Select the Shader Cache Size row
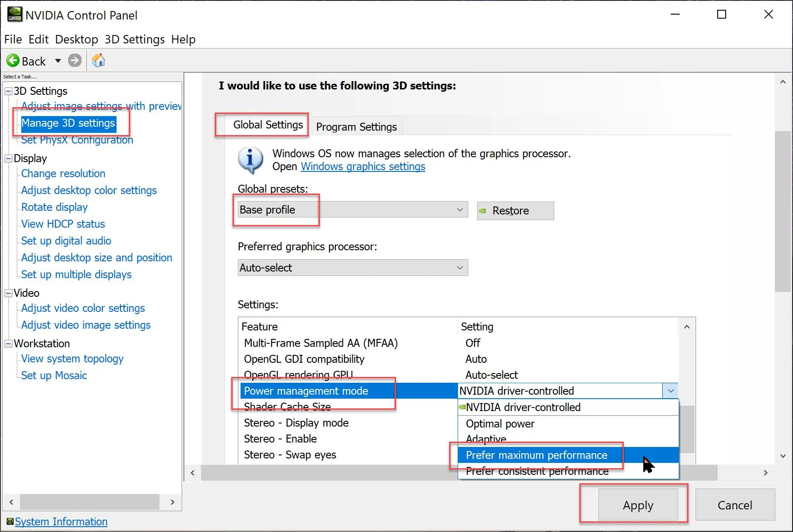Viewport: 793px width, 532px height. [349, 407]
